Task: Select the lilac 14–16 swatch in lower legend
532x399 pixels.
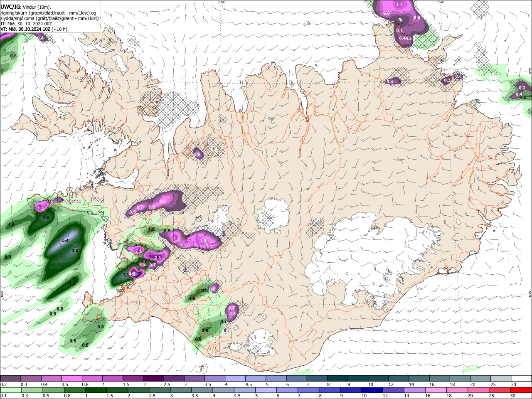Action: (x=414, y=390)
